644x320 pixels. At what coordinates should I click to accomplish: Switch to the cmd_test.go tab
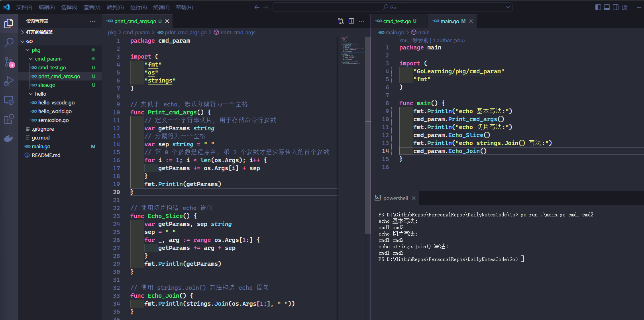(400, 21)
